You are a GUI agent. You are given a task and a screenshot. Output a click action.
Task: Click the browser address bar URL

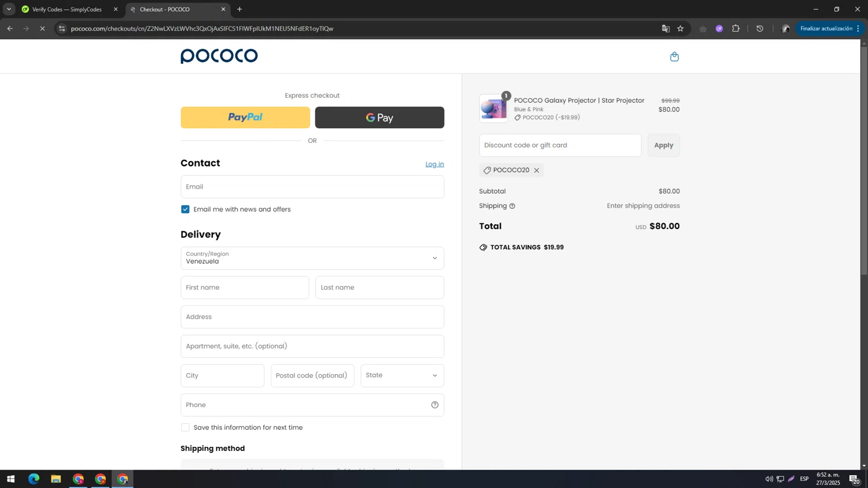coord(202,28)
